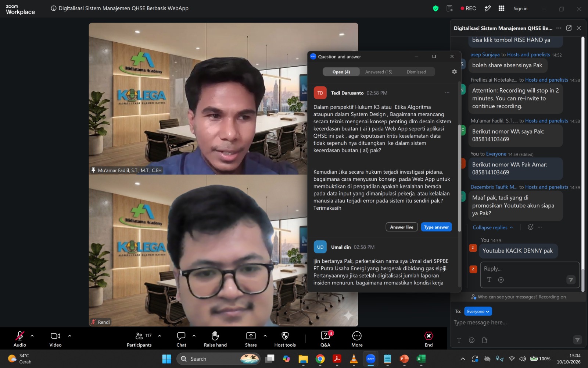Open the Q&A button in toolbar
The image size is (588, 368).
(x=326, y=339)
